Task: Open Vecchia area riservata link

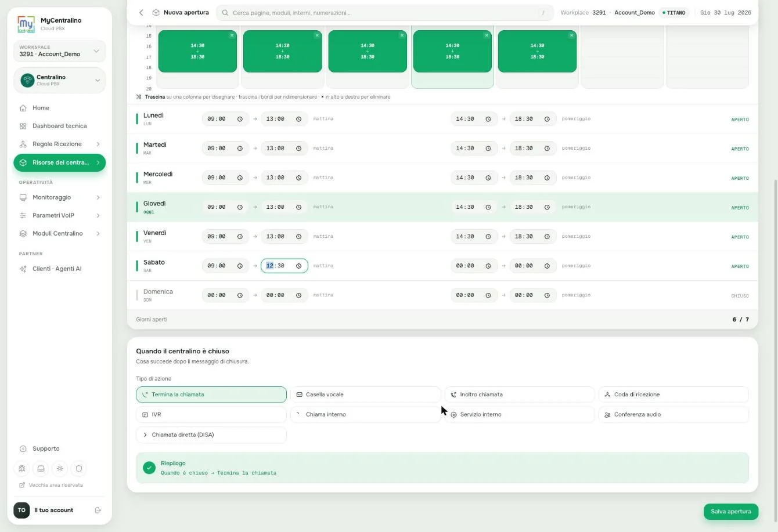Action: [x=51, y=485]
